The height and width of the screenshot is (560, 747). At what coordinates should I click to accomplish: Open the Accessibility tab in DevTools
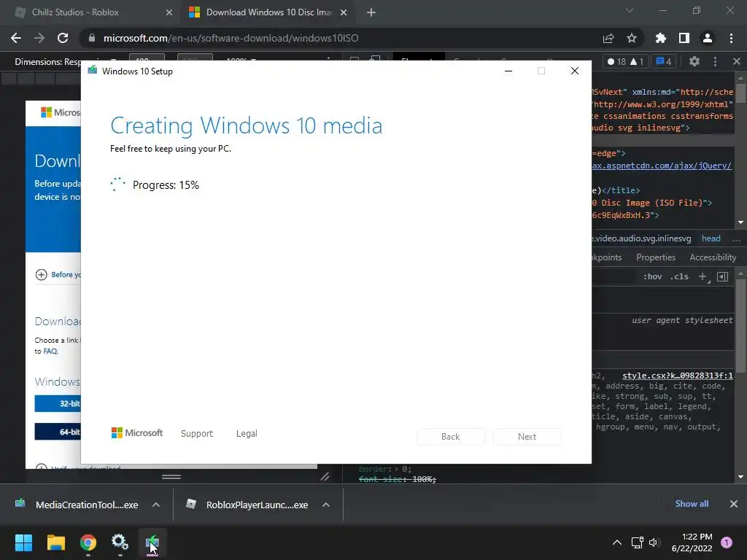713,257
